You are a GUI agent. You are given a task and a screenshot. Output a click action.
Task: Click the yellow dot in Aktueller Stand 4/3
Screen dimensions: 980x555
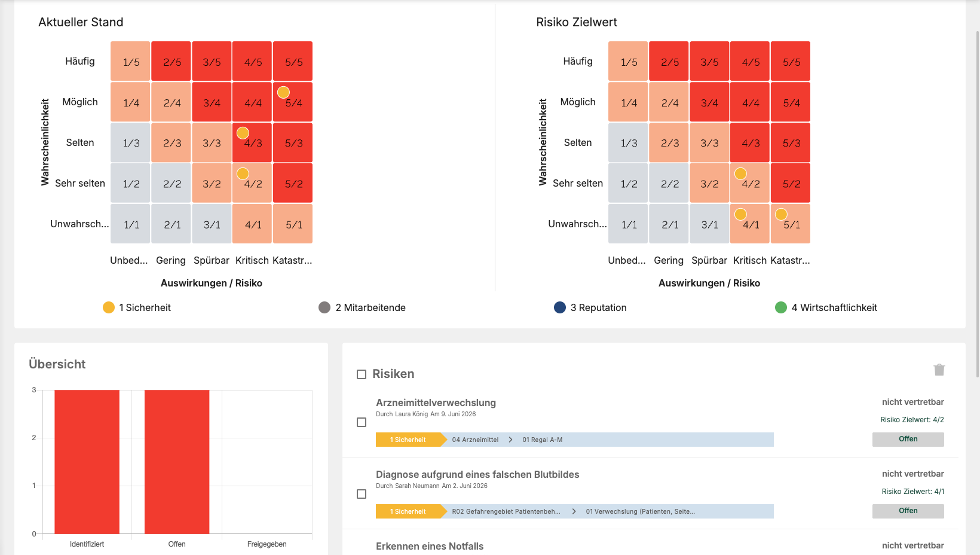[243, 133]
